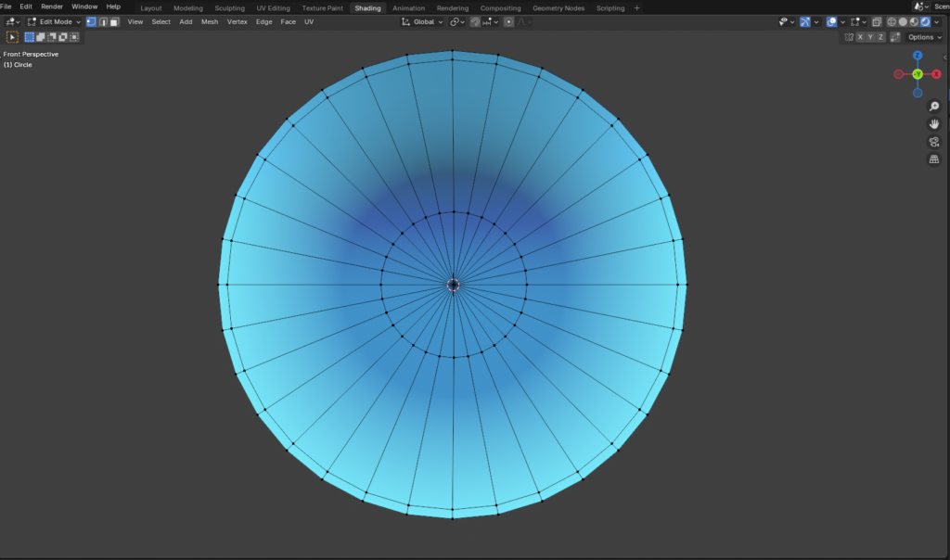
Task: Switch to the Scripting workspace tab
Action: (x=610, y=8)
